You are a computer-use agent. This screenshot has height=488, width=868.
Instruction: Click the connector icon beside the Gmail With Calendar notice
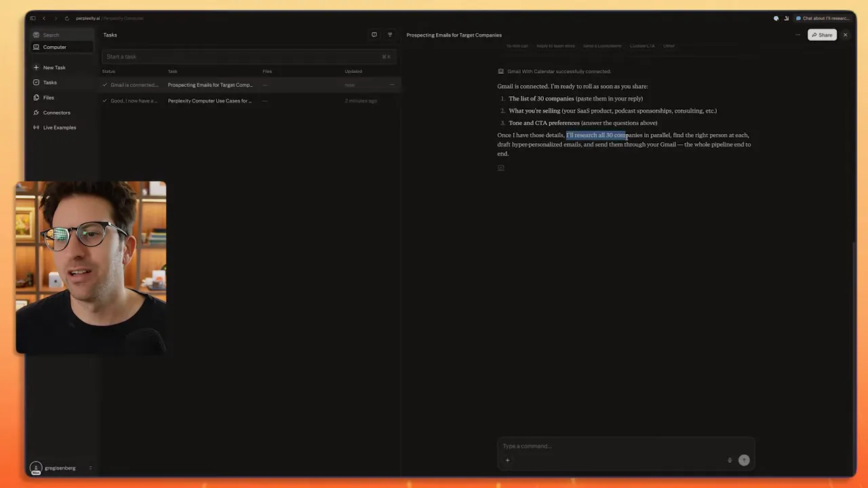pyautogui.click(x=500, y=71)
